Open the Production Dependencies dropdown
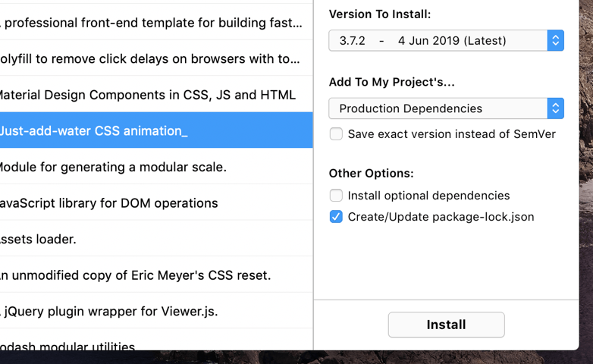 (446, 108)
